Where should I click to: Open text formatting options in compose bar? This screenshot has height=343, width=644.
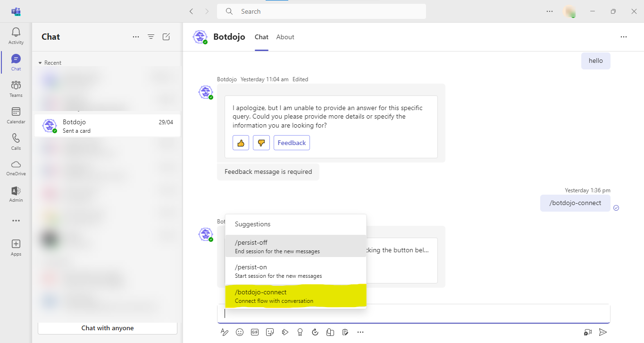[225, 332]
